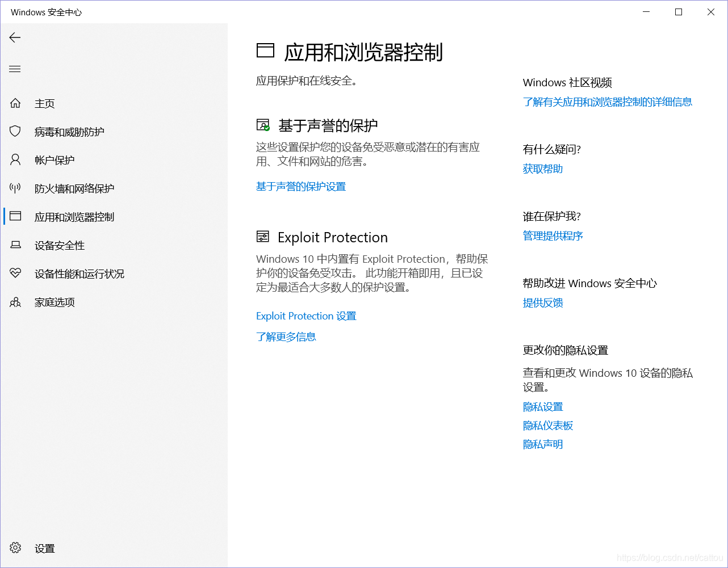Open 防火墙和网络保护 section
The width and height of the screenshot is (728, 568).
(74, 188)
